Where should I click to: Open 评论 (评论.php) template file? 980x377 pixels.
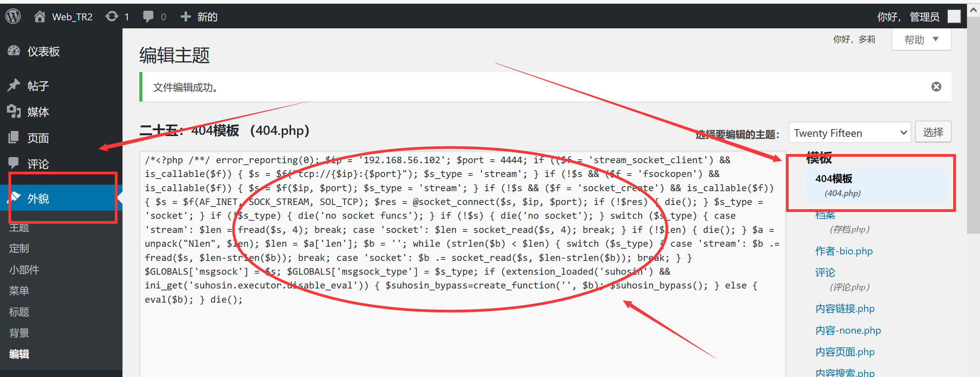click(x=842, y=279)
